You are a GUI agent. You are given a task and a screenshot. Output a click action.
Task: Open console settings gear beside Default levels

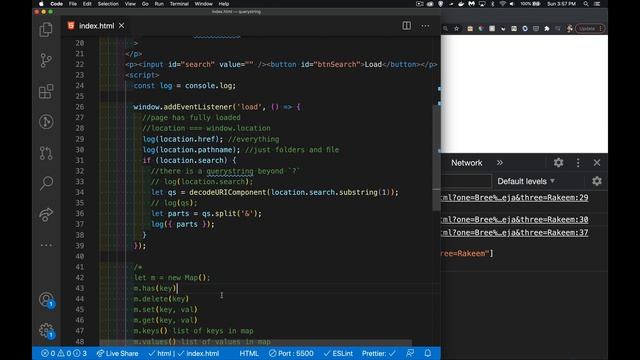(x=597, y=181)
